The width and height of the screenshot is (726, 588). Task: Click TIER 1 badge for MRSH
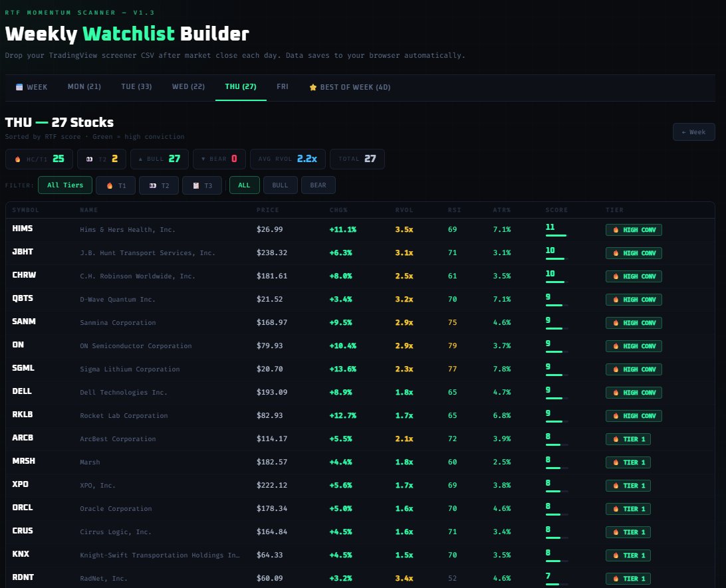[x=628, y=462]
